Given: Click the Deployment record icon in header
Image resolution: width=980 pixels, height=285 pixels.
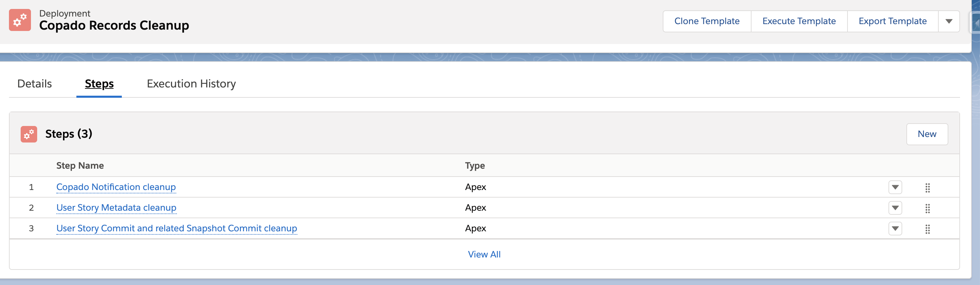Looking at the screenshot, I should pyautogui.click(x=20, y=20).
